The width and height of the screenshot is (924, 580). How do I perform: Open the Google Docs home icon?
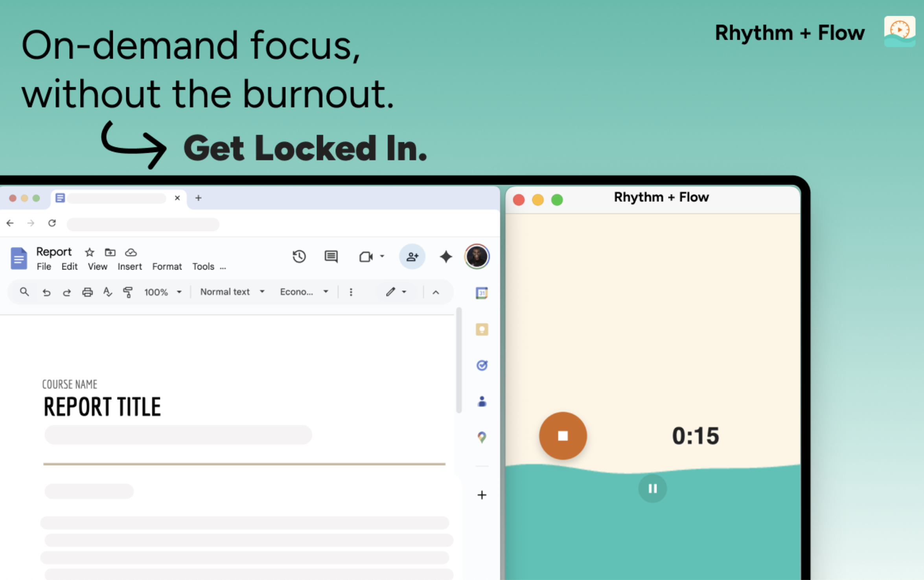[x=18, y=258]
